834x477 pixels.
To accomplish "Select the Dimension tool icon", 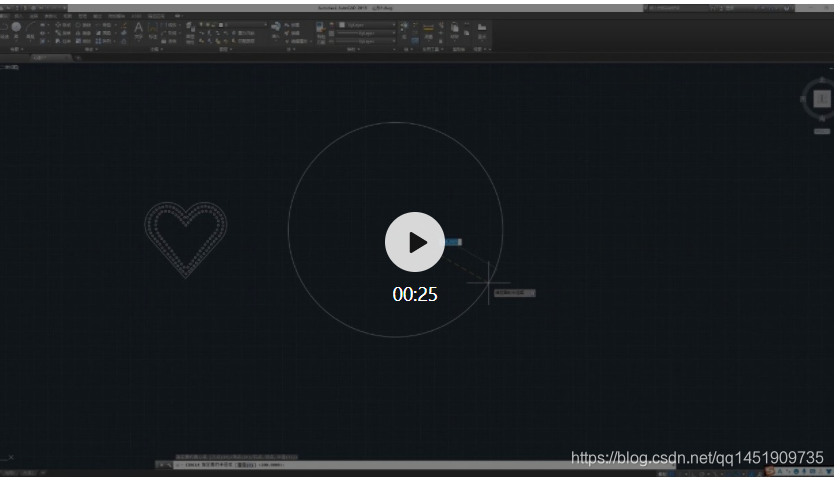I will point(153,28).
